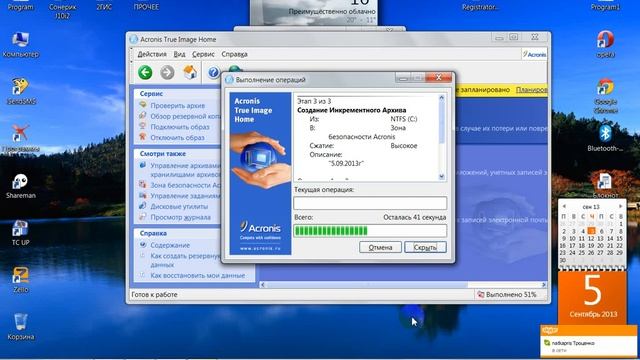Open Как создать резервную копию данных link
The width and height of the screenshot is (640, 360).
[x=185, y=260]
